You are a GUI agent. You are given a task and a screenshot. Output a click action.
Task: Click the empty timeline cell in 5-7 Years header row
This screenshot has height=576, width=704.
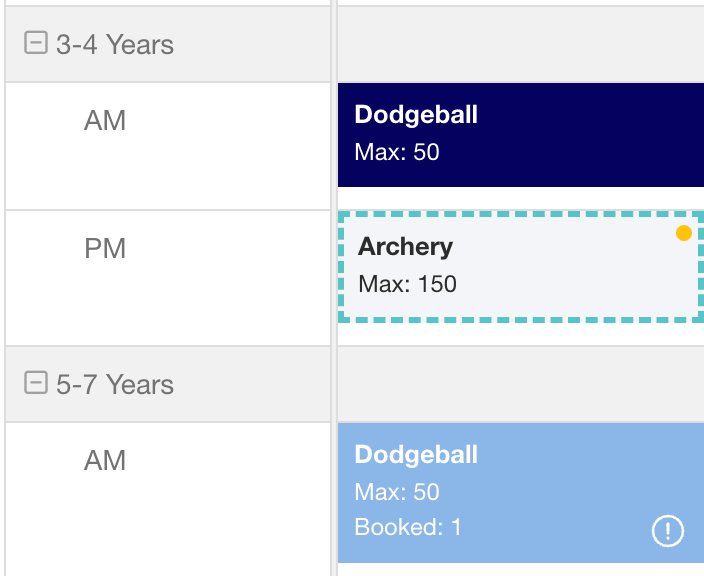click(521, 384)
